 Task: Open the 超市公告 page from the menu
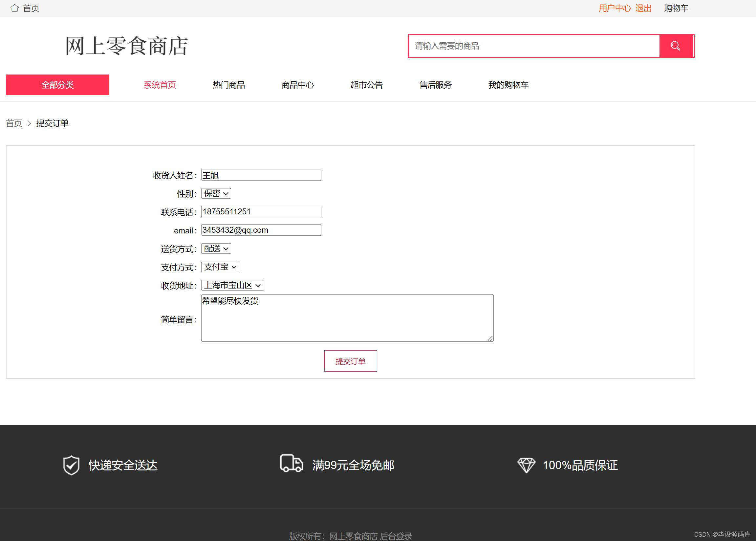click(367, 85)
